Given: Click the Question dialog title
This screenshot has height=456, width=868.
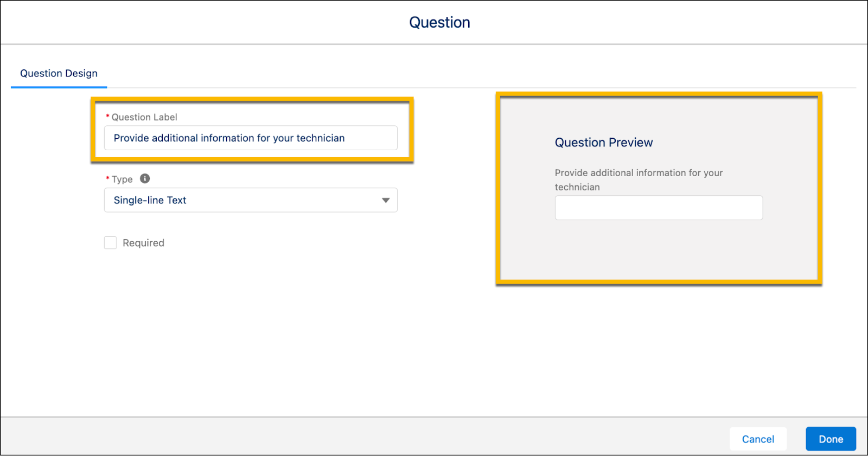Looking at the screenshot, I should click(439, 22).
